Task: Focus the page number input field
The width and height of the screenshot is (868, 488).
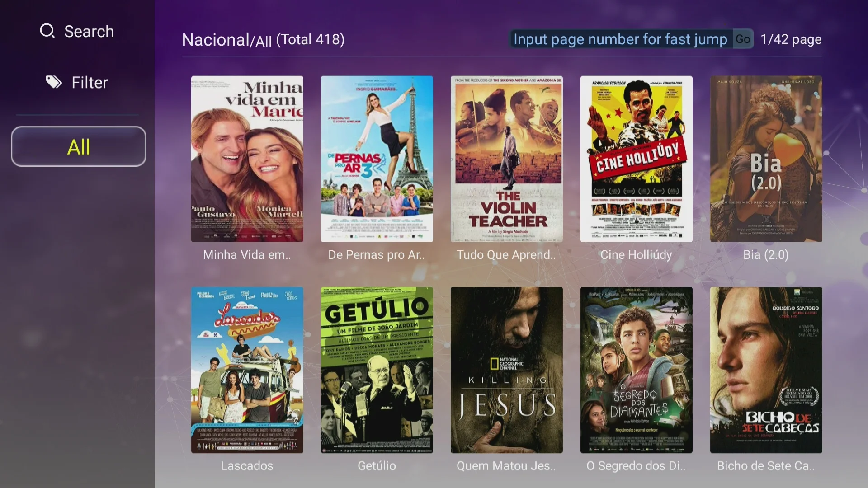Action: (621, 39)
